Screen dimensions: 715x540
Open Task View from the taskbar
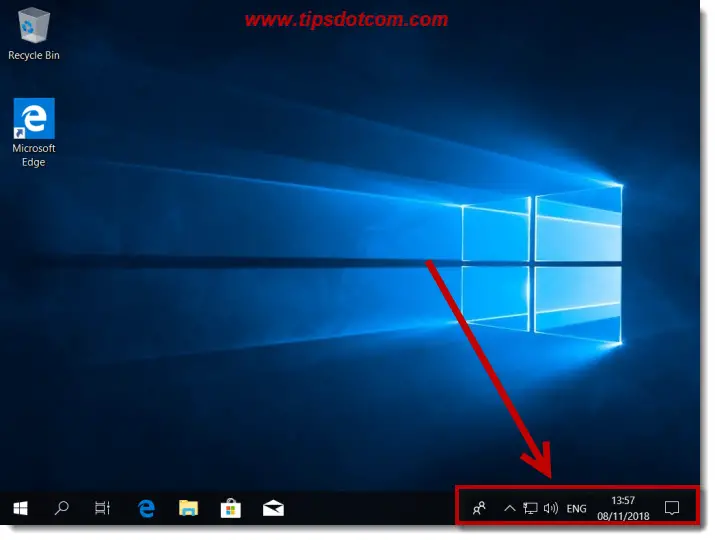coord(102,508)
